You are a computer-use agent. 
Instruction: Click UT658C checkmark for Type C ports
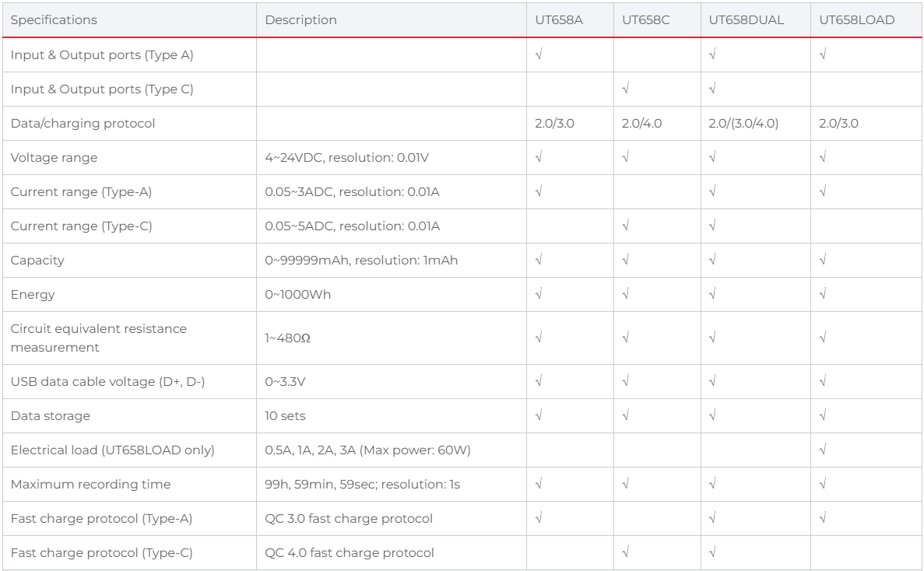point(626,89)
